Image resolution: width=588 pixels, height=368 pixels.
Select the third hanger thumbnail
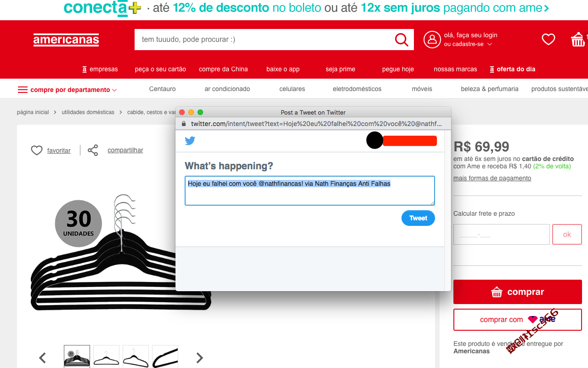136,356
